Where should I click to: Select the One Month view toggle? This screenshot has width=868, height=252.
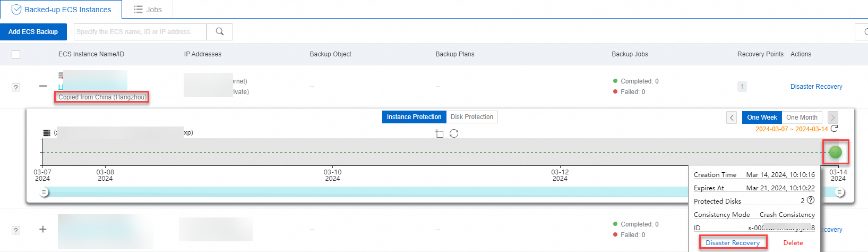pos(802,117)
